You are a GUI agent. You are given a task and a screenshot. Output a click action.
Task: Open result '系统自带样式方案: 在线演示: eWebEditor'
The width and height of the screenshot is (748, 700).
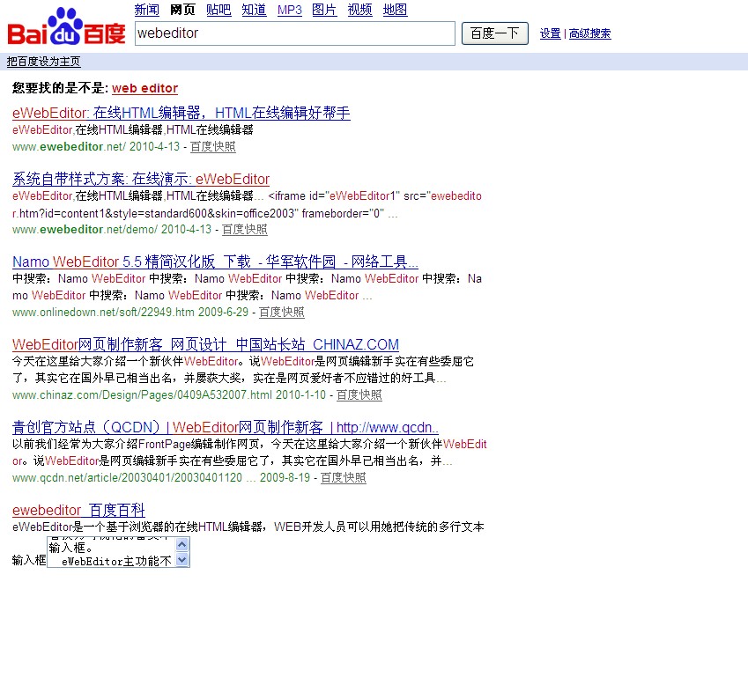(x=141, y=180)
